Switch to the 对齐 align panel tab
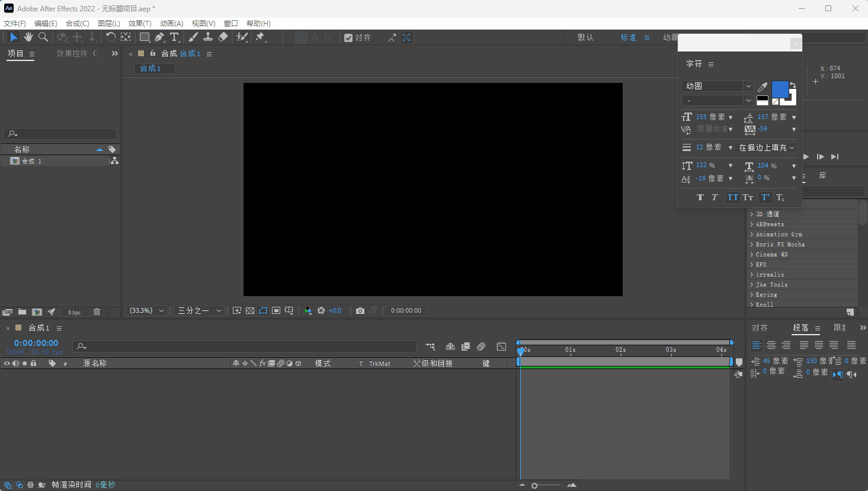 coord(760,328)
